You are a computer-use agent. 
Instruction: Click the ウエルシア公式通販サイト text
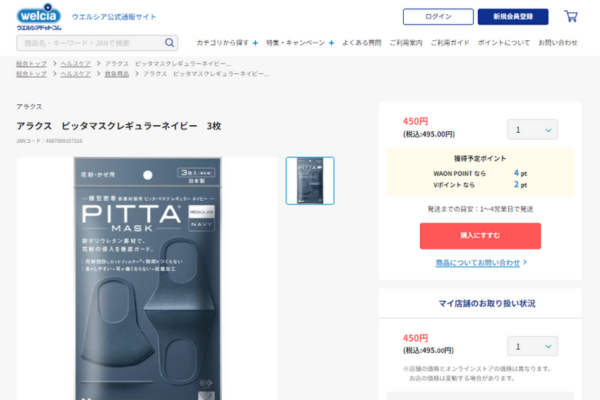[x=114, y=17]
